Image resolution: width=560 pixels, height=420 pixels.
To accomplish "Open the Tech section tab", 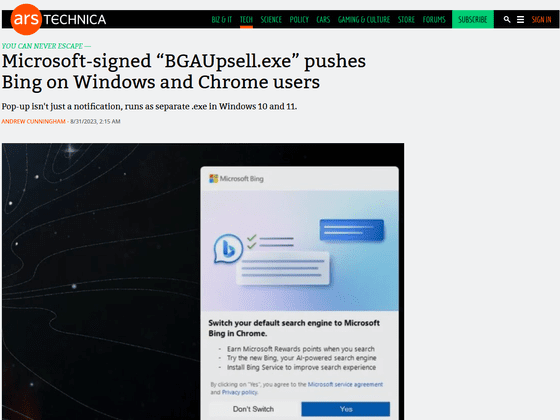I will (x=246, y=19).
